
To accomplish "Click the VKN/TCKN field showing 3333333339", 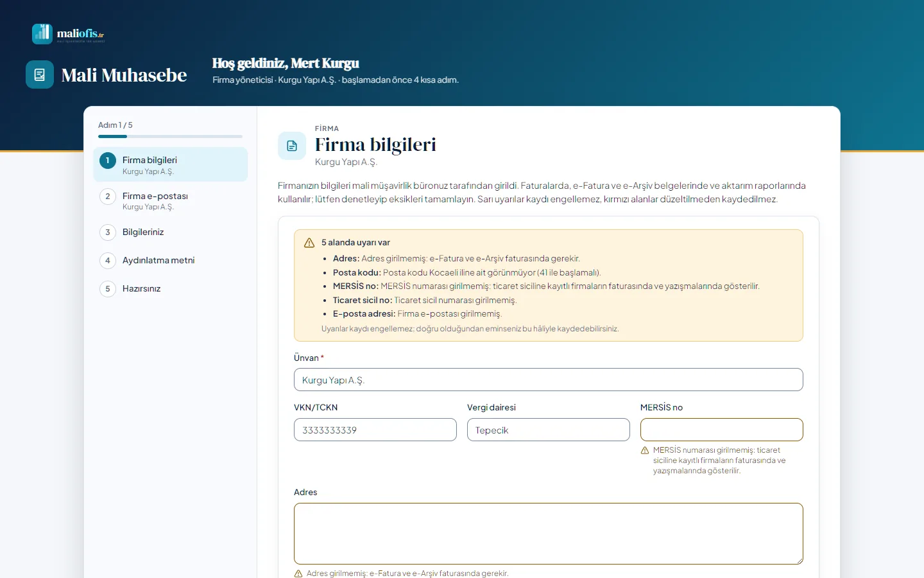I will coord(375,430).
